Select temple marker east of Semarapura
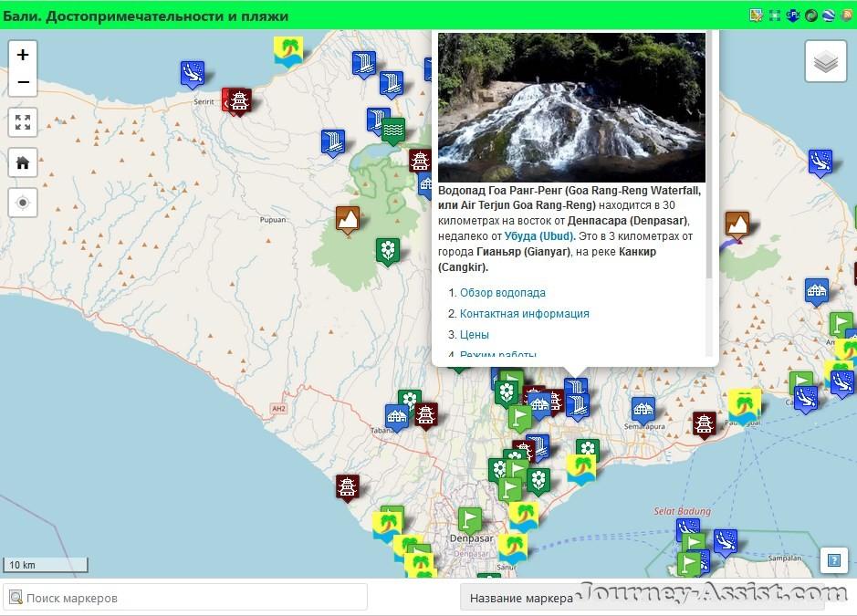This screenshot has height=616, width=857. [x=704, y=425]
